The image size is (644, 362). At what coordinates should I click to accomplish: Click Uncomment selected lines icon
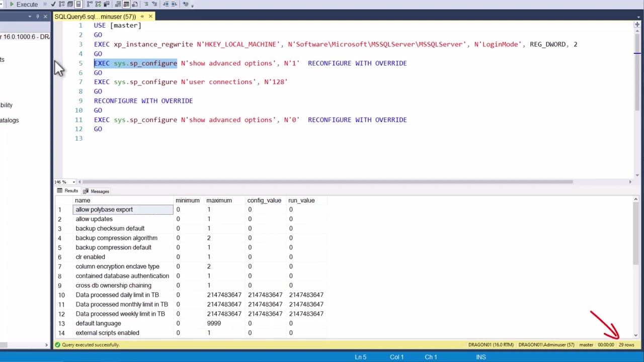coord(154,4)
